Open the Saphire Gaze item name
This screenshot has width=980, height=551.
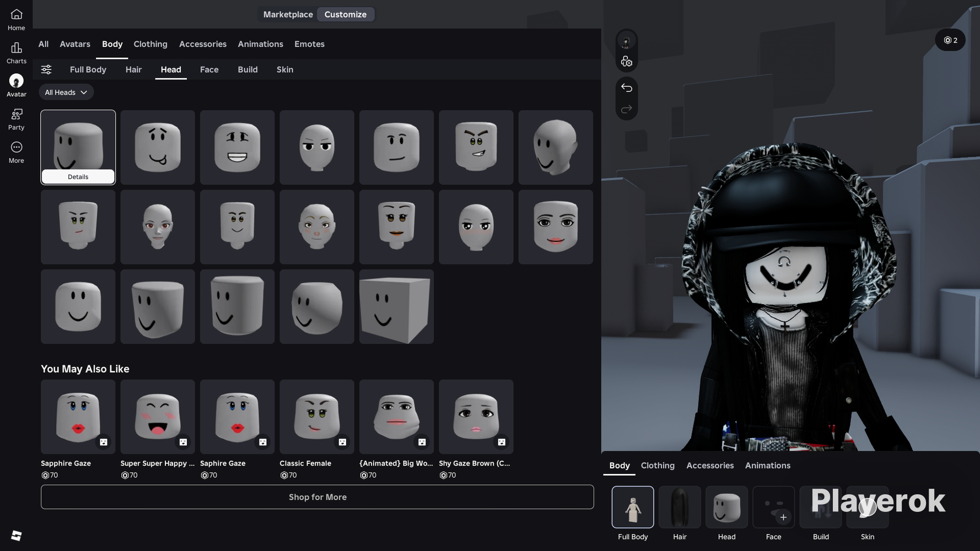point(223,463)
